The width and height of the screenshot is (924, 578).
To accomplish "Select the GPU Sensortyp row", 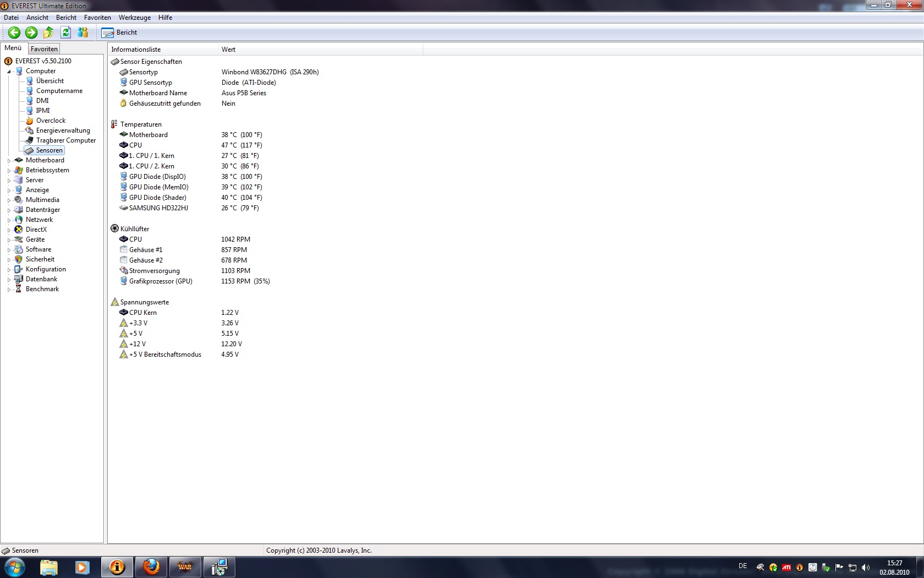I will point(198,83).
